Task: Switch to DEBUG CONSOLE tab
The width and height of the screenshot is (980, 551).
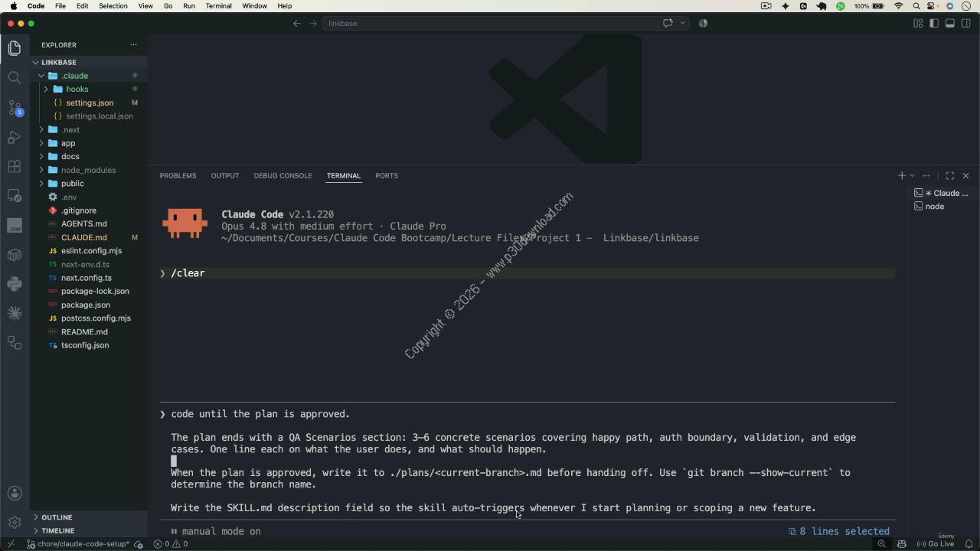Action: 283,175
